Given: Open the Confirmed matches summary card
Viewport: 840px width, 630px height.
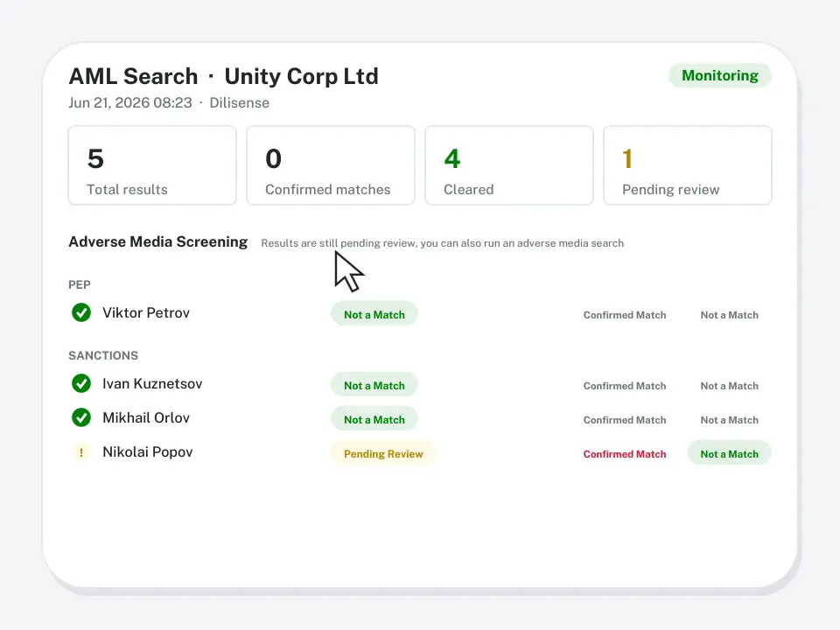Looking at the screenshot, I should pyautogui.click(x=331, y=165).
